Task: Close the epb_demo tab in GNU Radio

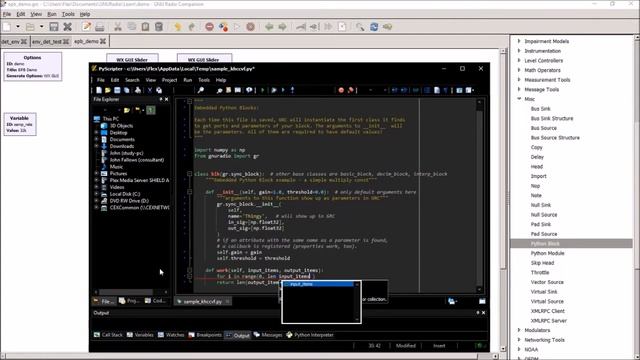Action: pyautogui.click(x=103, y=41)
